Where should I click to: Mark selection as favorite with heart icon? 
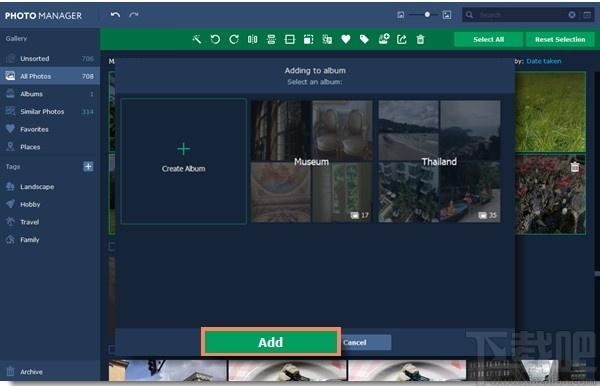tap(346, 39)
